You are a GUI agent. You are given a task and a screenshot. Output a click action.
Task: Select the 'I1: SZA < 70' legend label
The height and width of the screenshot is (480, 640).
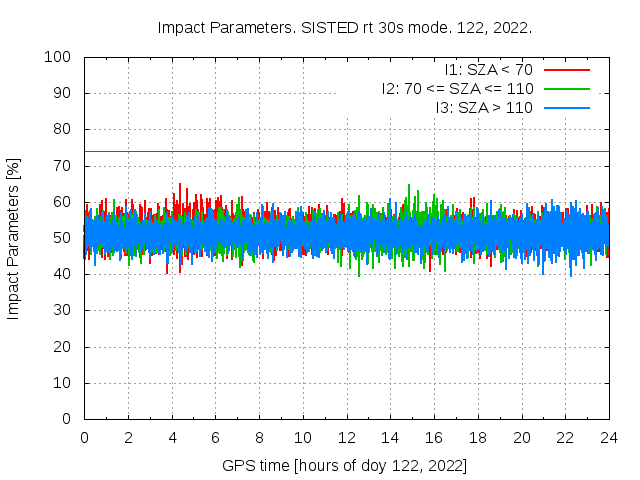pos(488,70)
